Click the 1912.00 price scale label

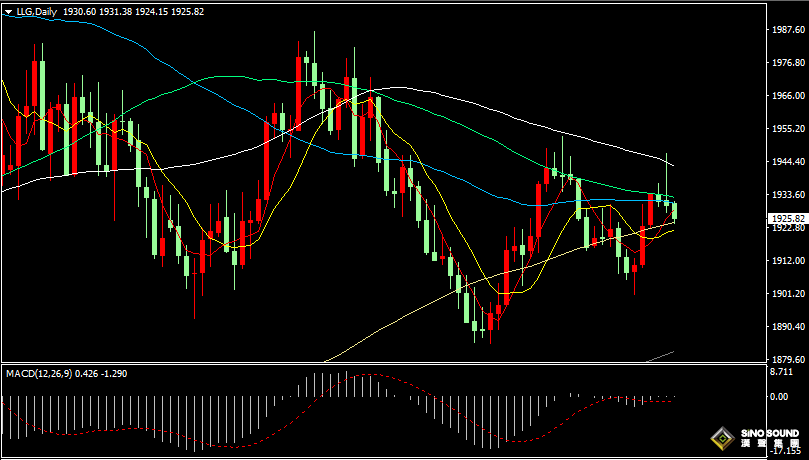point(788,261)
